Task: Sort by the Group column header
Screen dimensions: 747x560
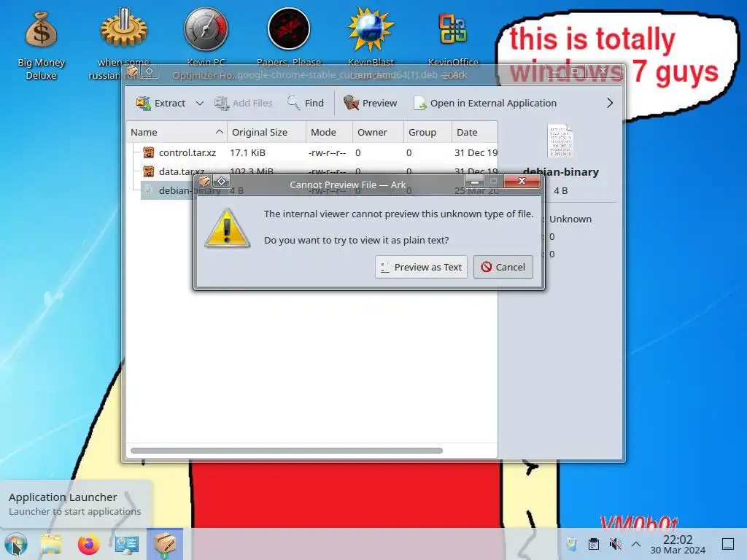Action: click(x=427, y=133)
